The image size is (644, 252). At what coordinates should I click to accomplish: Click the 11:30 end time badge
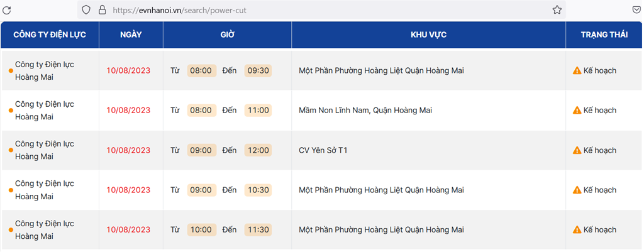[258, 230]
